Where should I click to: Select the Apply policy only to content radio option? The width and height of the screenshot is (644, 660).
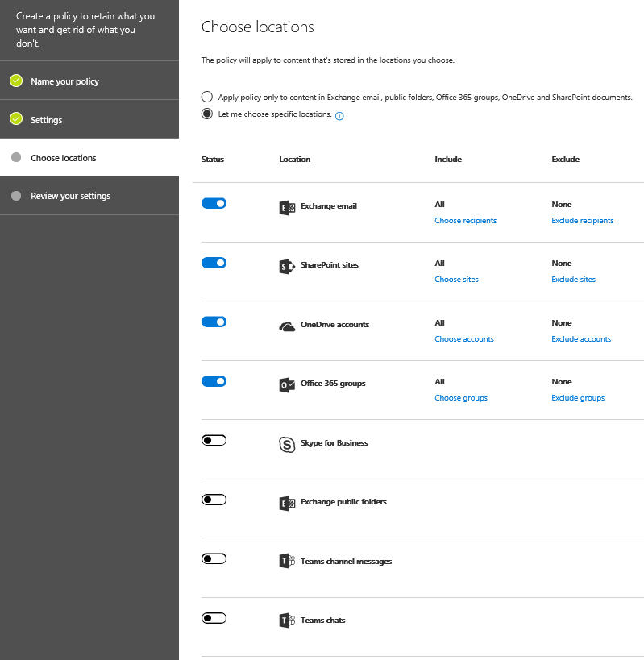(x=206, y=97)
